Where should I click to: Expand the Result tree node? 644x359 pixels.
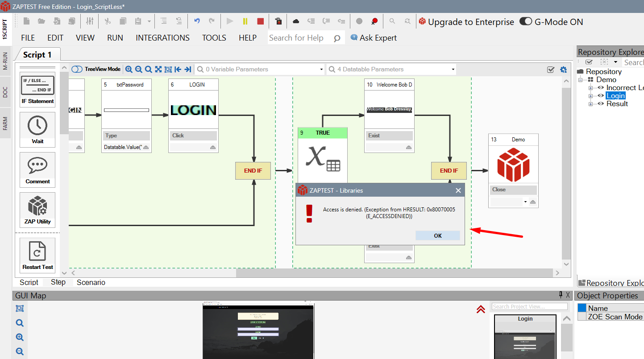pyautogui.click(x=590, y=104)
